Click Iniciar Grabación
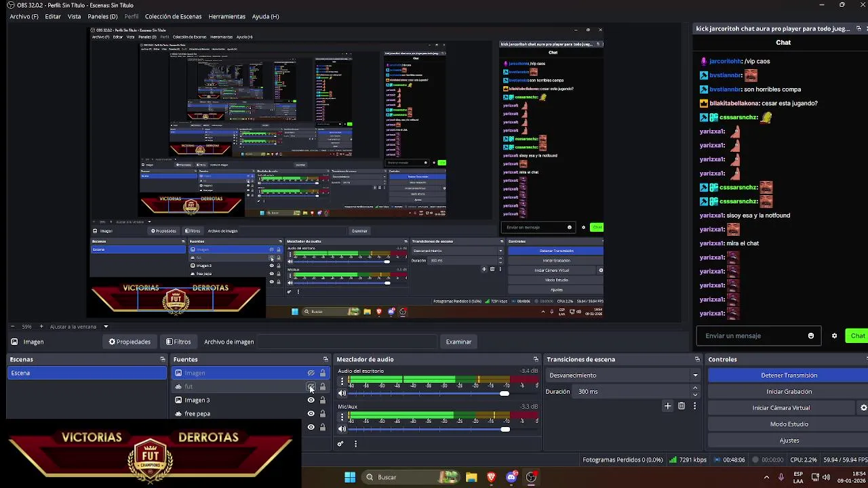The height and width of the screenshot is (488, 868). point(789,392)
